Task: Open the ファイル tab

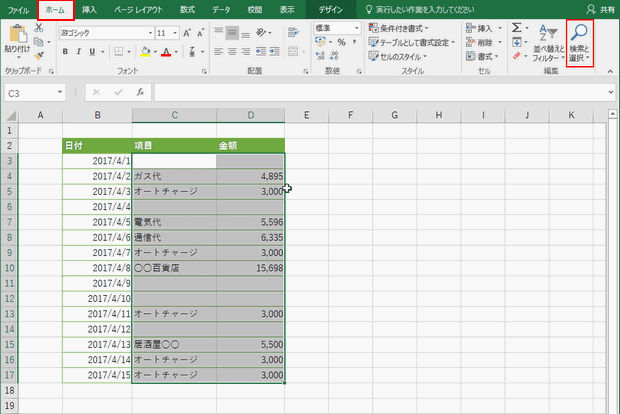Action: click(x=19, y=10)
